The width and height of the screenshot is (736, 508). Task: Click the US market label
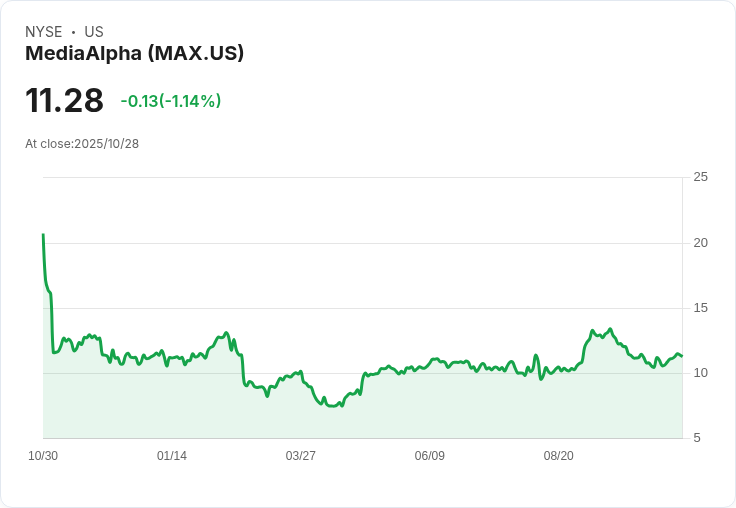point(94,32)
